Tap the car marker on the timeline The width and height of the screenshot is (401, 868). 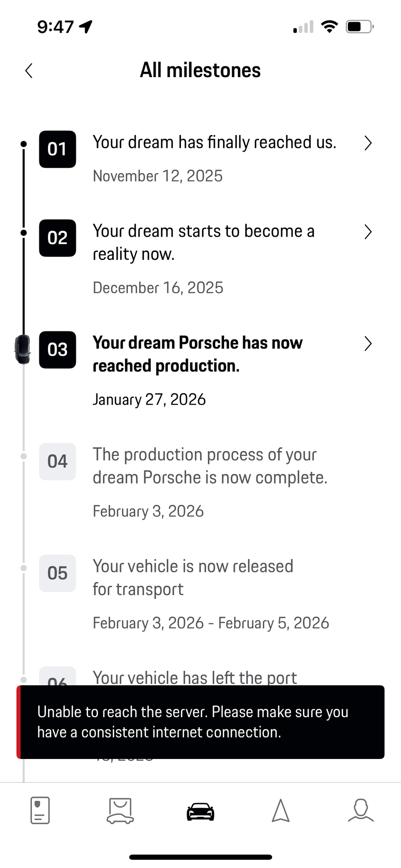coord(23,349)
